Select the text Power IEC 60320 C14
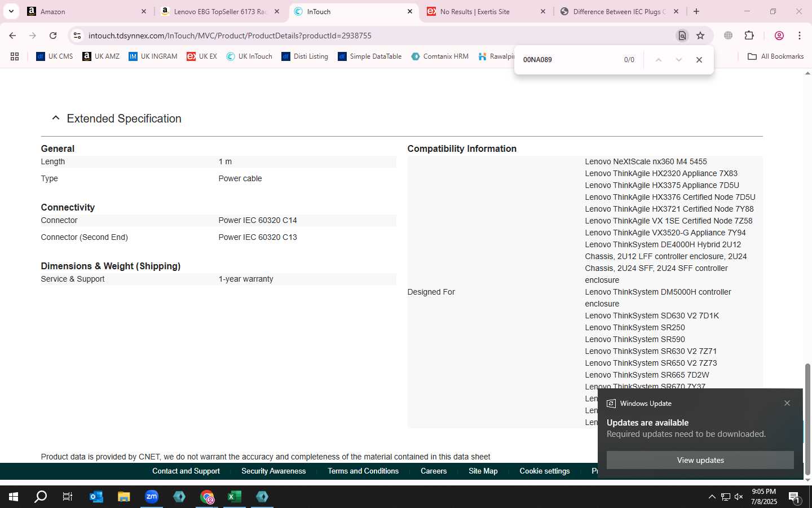This screenshot has height=508, width=812. pyautogui.click(x=258, y=220)
